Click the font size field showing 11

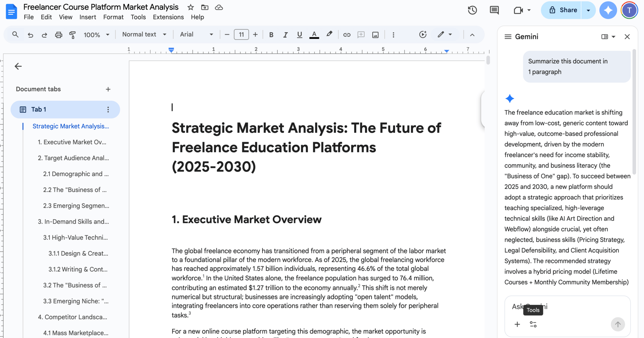pos(241,35)
